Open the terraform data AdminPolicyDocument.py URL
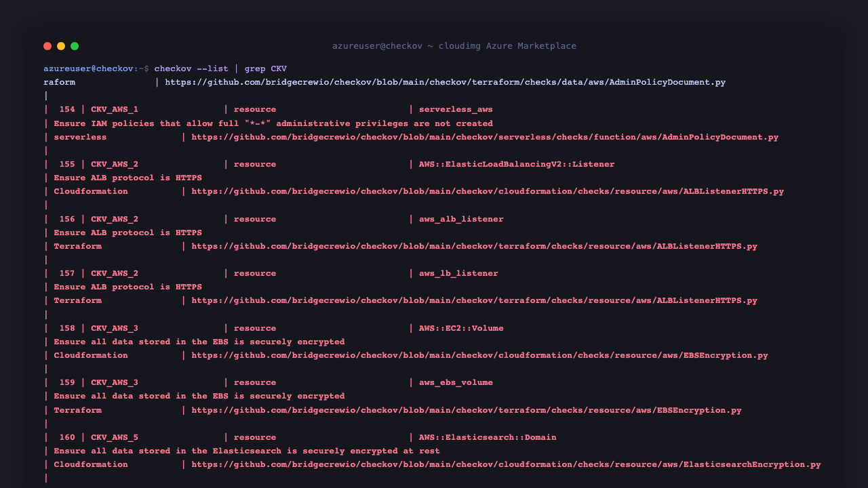The width and height of the screenshot is (868, 488). click(x=446, y=82)
